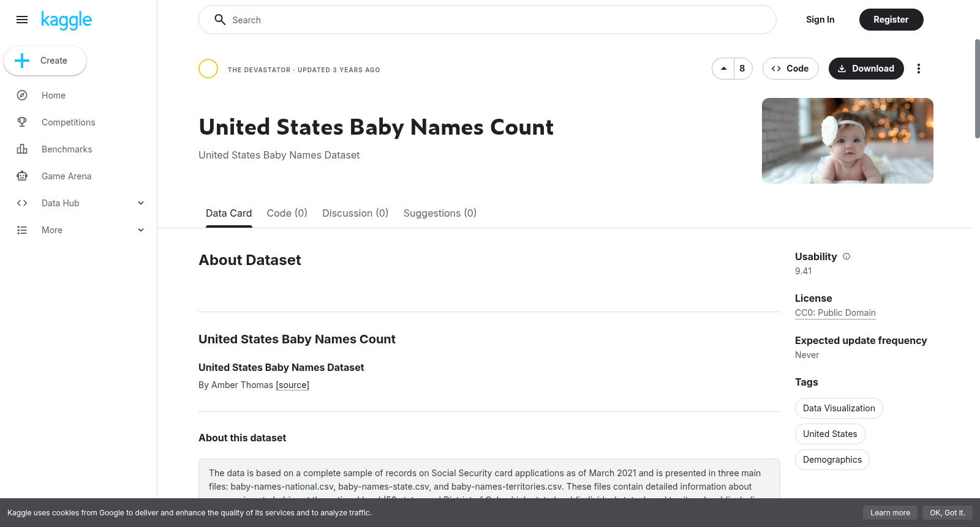This screenshot has width=980, height=527.
Task: Click the search magnifier icon
Action: pos(220,20)
